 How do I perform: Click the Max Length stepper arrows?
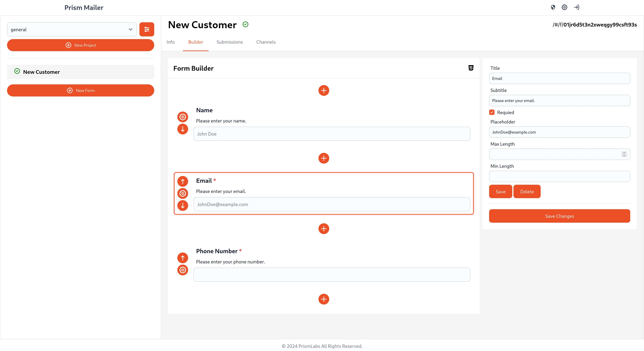coord(624,154)
